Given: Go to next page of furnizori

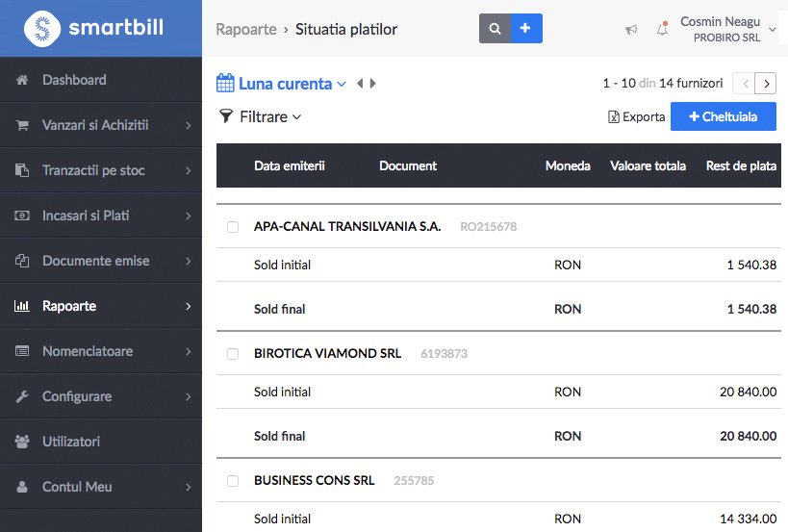Looking at the screenshot, I should point(766,84).
